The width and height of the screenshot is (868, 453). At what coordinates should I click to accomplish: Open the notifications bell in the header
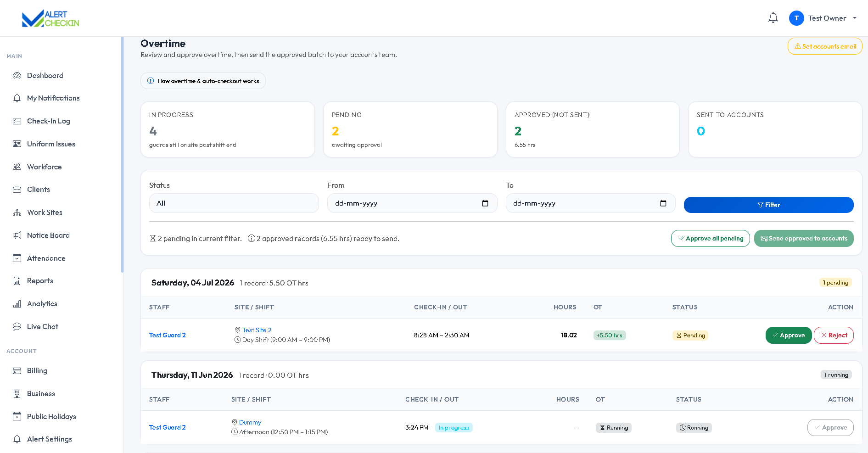773,18
